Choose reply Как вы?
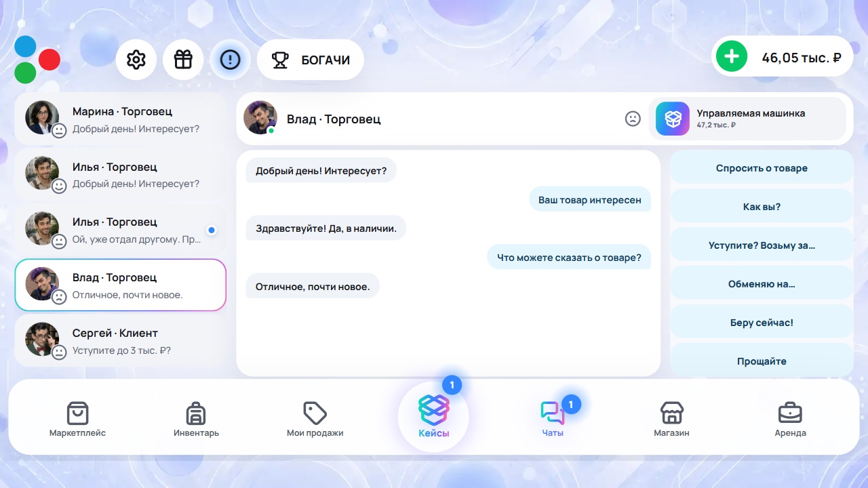 [x=762, y=207]
